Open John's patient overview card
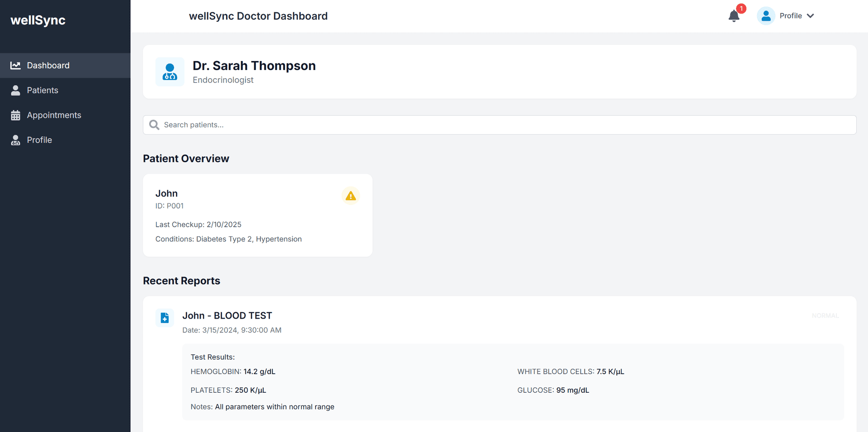This screenshot has height=432, width=868. pos(257,215)
